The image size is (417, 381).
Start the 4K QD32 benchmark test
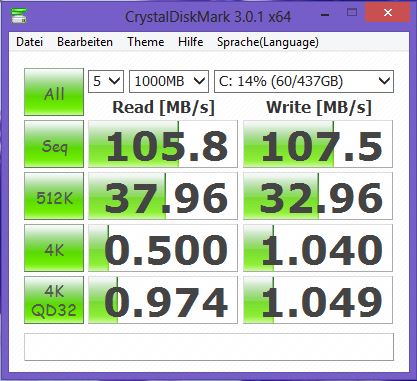tap(54, 300)
